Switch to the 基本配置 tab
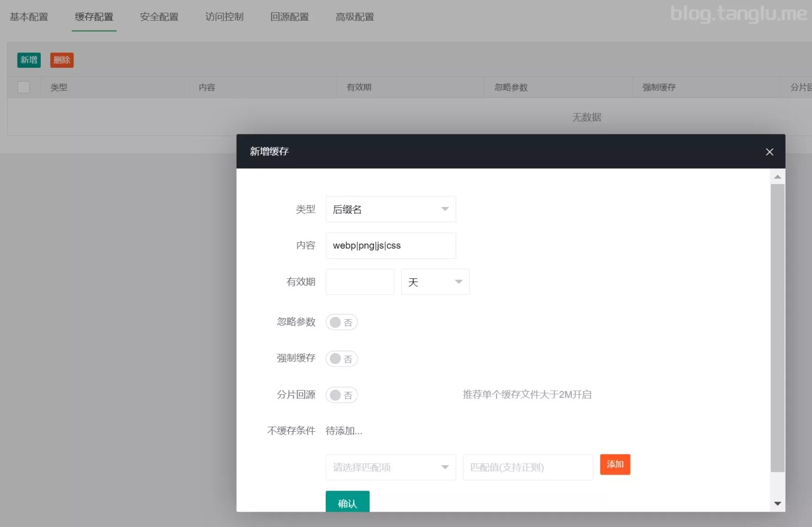The height and width of the screenshot is (527, 812). 28,16
